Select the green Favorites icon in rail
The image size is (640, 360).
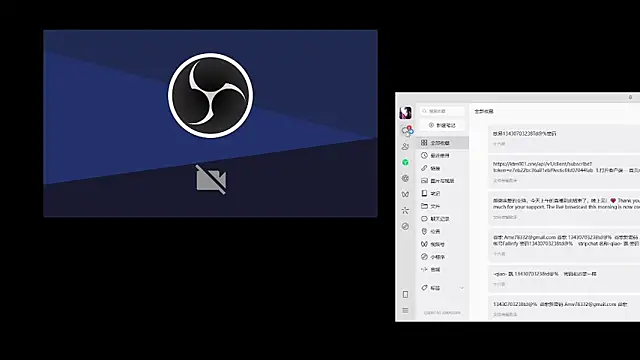(405, 162)
